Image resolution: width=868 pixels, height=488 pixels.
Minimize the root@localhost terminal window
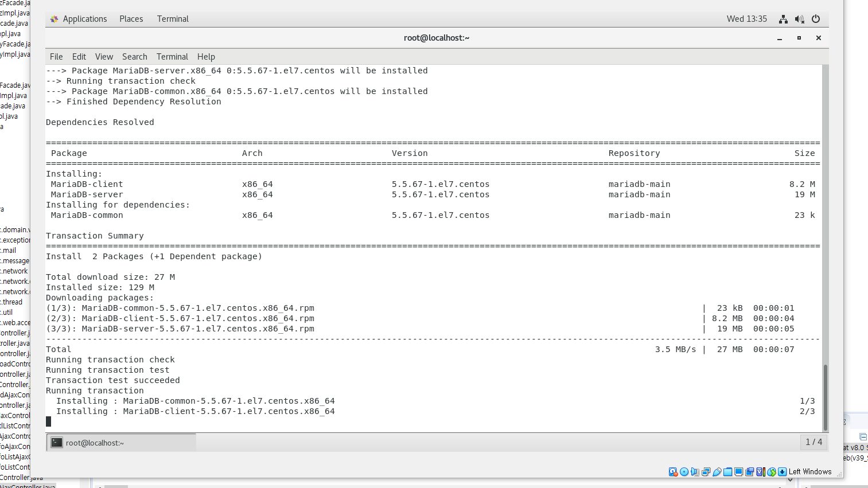pos(780,38)
